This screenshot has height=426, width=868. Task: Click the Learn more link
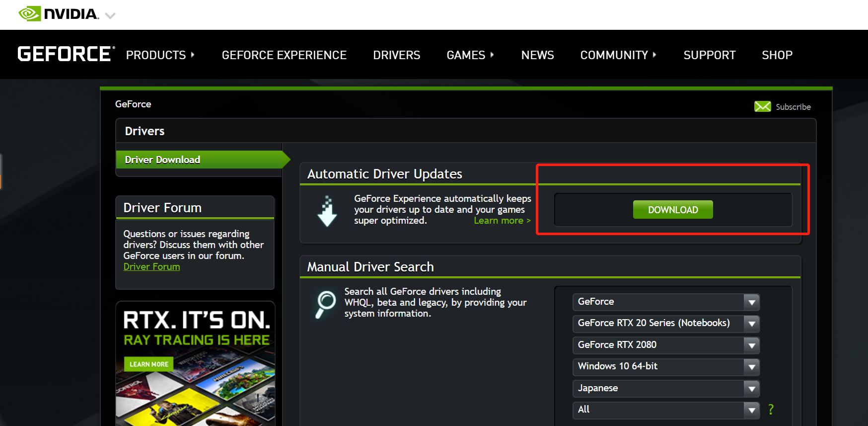point(502,221)
